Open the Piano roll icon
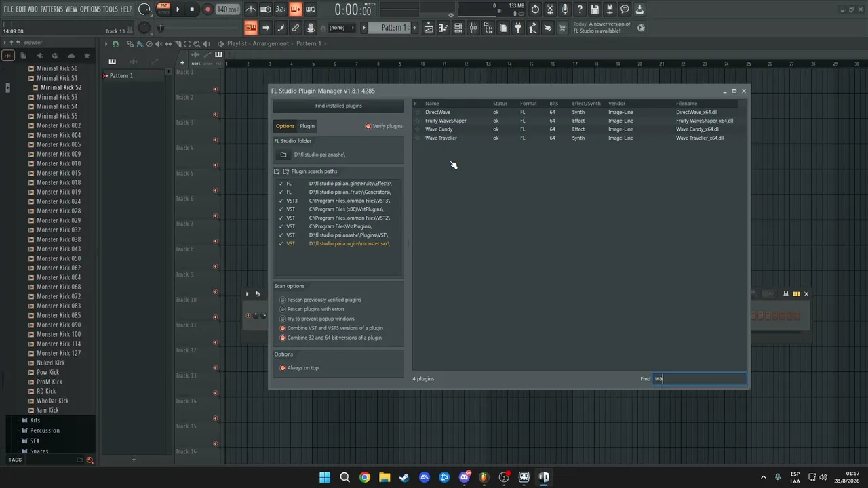This screenshot has width=868, height=488. (443, 28)
